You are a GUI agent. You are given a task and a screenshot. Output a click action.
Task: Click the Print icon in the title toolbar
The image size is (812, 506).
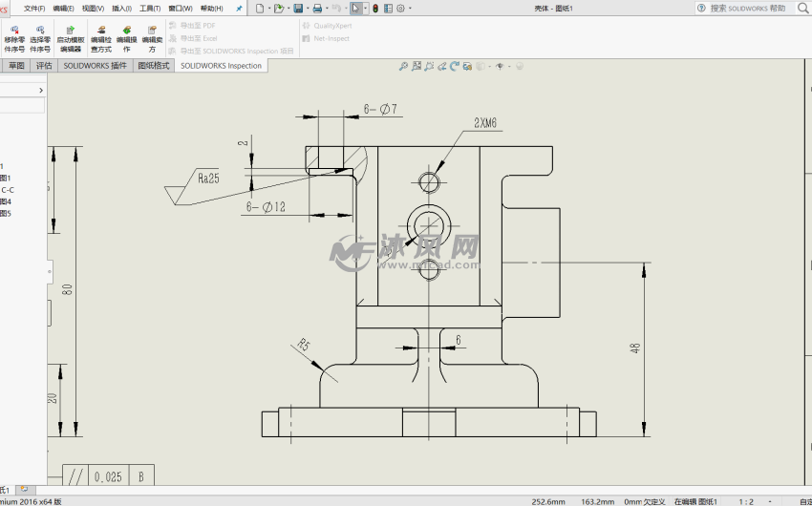(x=318, y=9)
